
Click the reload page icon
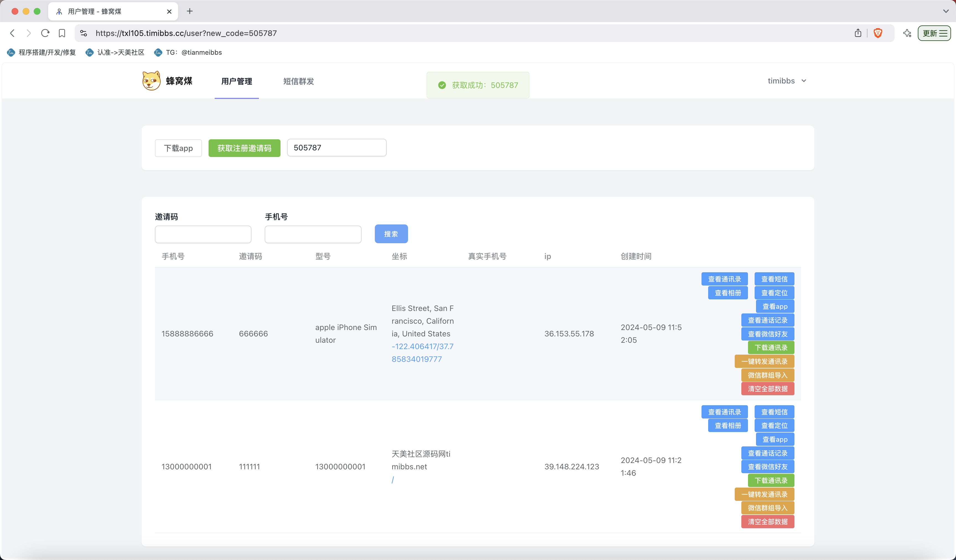[45, 33]
